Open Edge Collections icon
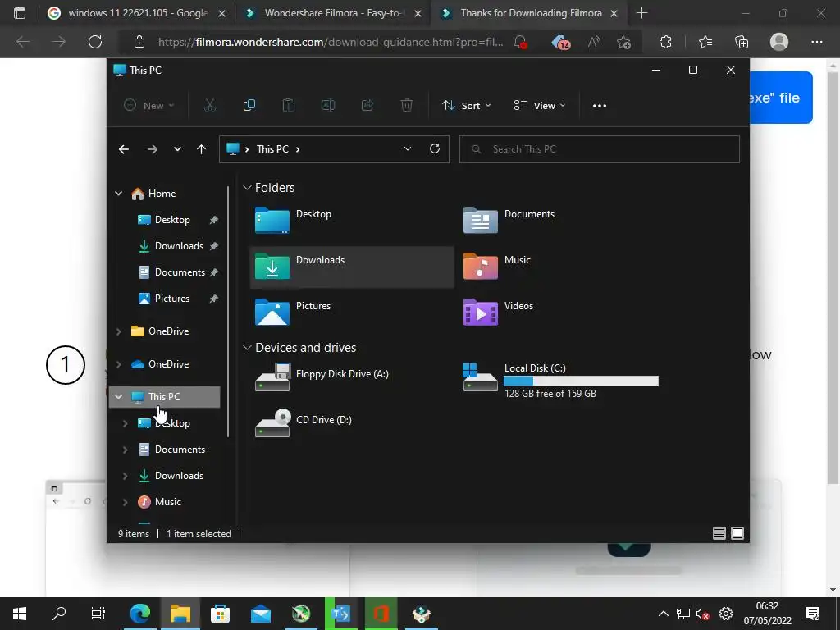 click(x=742, y=42)
